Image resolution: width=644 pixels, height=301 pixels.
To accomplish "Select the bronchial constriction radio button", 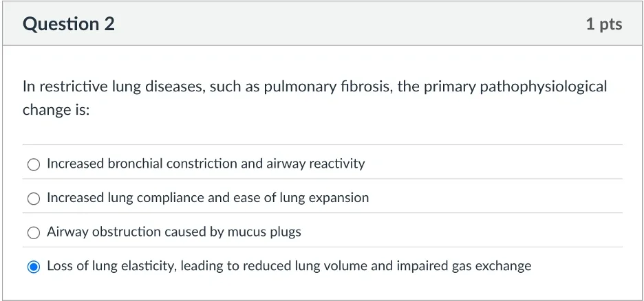I will click(x=34, y=164).
